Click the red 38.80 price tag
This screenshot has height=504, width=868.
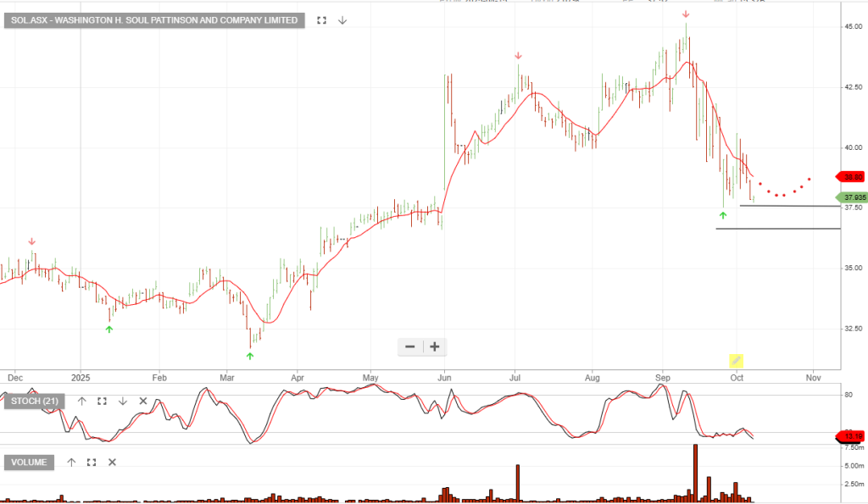pos(851,177)
